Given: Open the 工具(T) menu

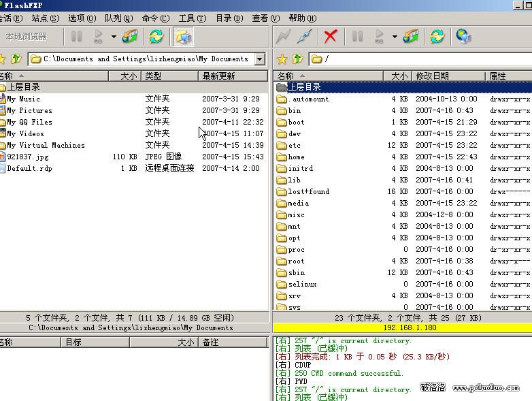Looking at the screenshot, I should [193, 18].
